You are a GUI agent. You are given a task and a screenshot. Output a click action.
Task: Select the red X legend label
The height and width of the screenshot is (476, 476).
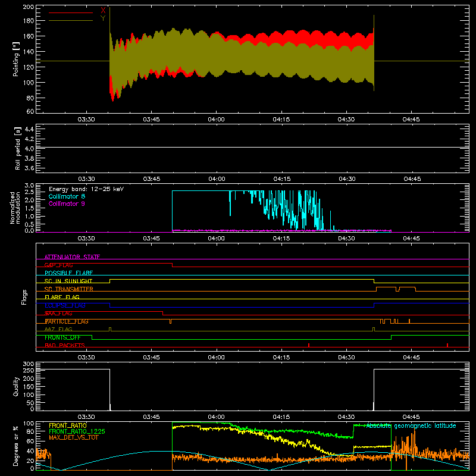pos(103,10)
